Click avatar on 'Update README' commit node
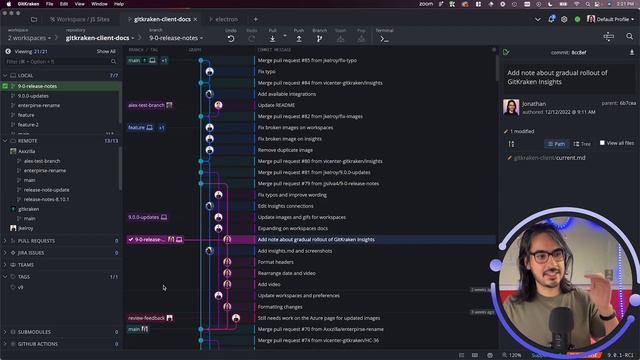 tap(218, 105)
